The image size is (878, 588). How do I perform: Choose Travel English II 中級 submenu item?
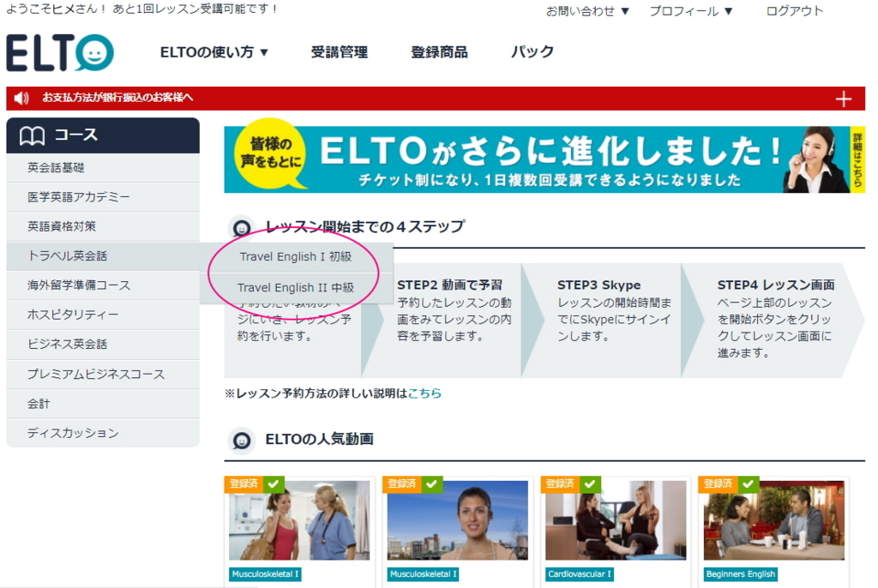(x=296, y=288)
